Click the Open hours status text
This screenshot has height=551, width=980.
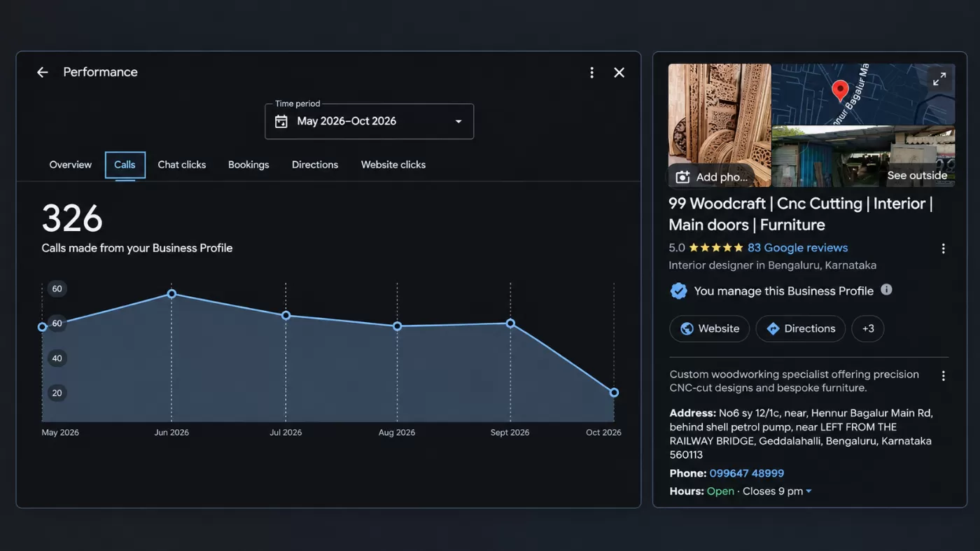click(720, 491)
